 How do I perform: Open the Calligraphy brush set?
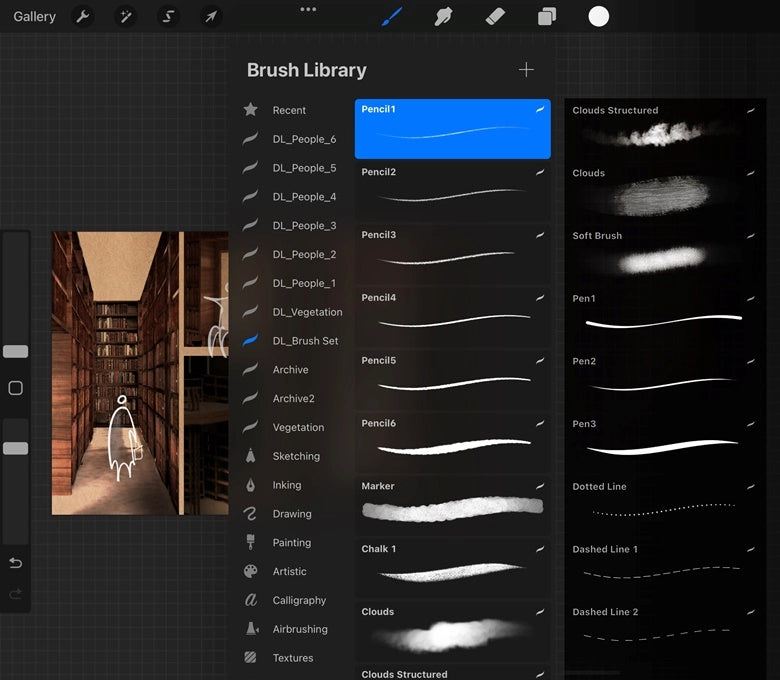pos(299,600)
